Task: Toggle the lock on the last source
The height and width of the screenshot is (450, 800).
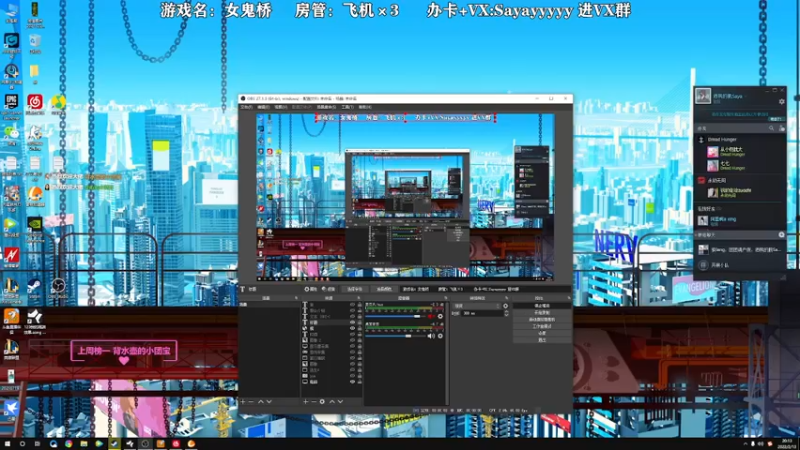Action: 359,382
